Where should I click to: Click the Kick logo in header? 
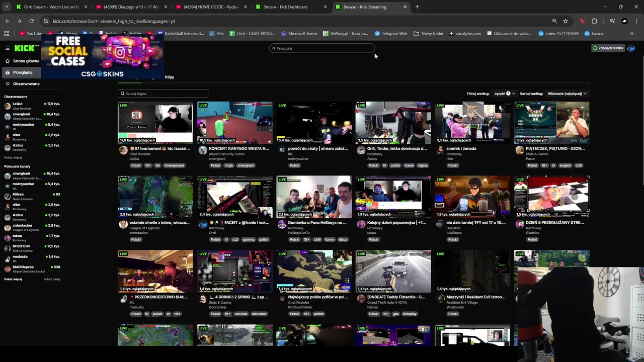24,48
